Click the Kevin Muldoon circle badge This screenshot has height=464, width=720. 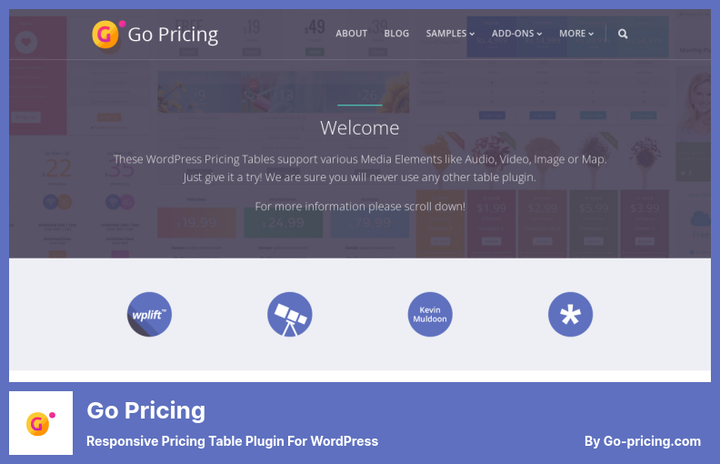(430, 315)
